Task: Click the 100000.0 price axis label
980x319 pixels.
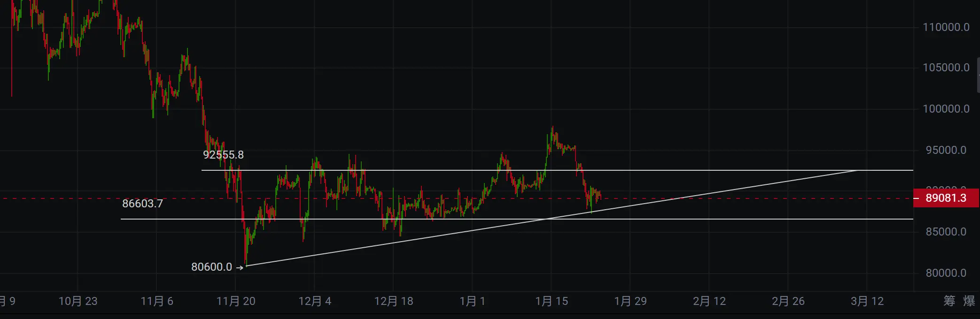Action: click(946, 109)
